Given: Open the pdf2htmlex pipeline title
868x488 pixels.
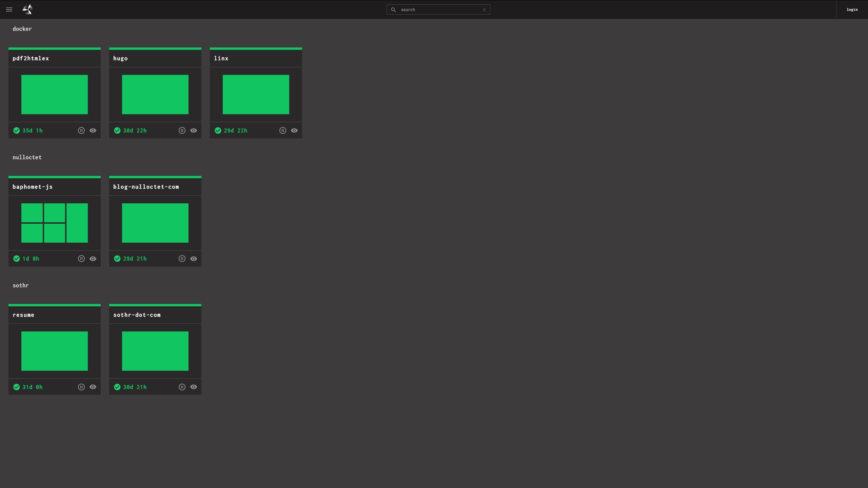Looking at the screenshot, I should coord(31,58).
